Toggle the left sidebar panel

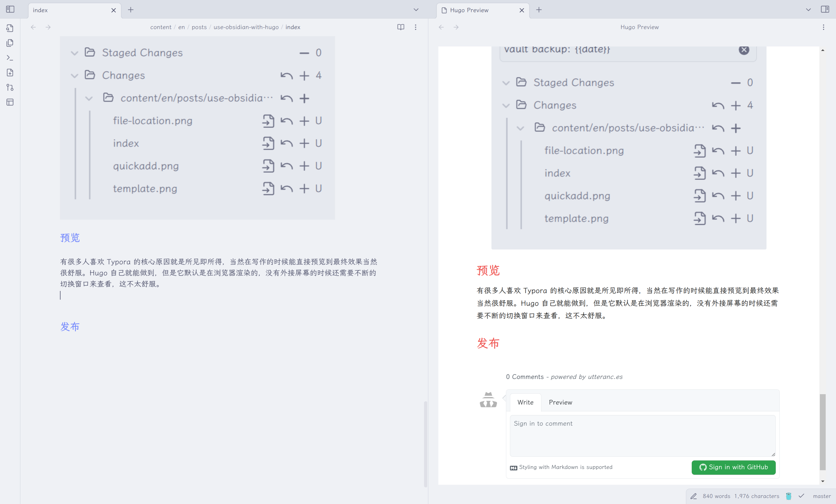pyautogui.click(x=10, y=10)
